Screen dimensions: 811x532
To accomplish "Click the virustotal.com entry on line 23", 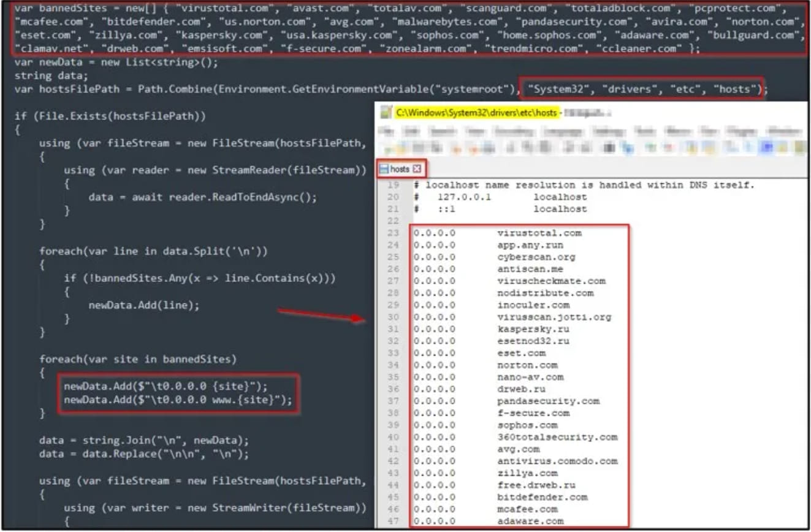I will [x=539, y=233].
